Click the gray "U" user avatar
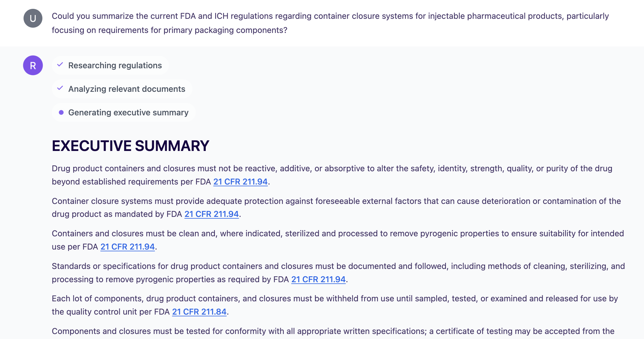The width and height of the screenshot is (644, 339). click(x=33, y=18)
